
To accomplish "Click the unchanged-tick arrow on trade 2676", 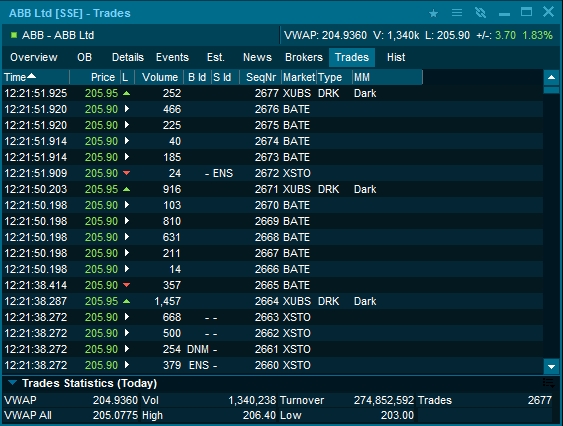I will 126,109.
